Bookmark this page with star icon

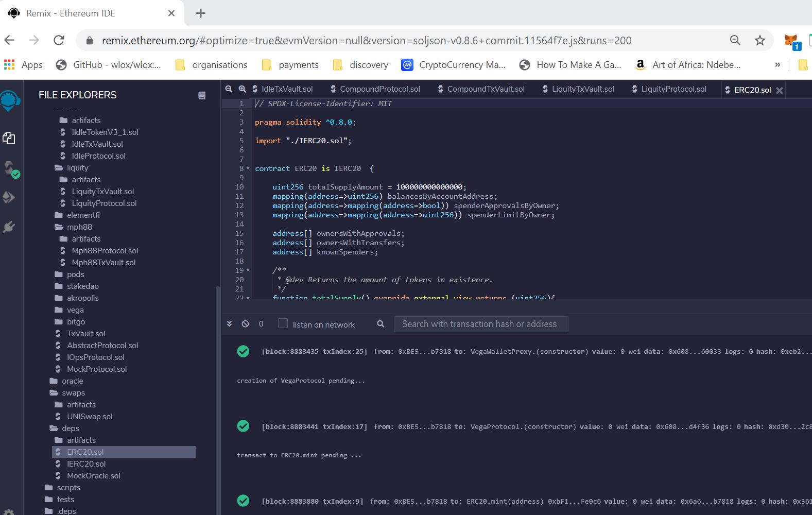point(760,40)
